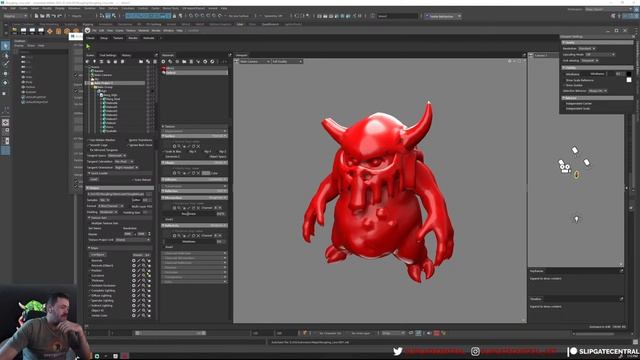Viewport: 640px width, 360px height.
Task: Open the Main Camera dropdown above the viewport
Action: 254,62
